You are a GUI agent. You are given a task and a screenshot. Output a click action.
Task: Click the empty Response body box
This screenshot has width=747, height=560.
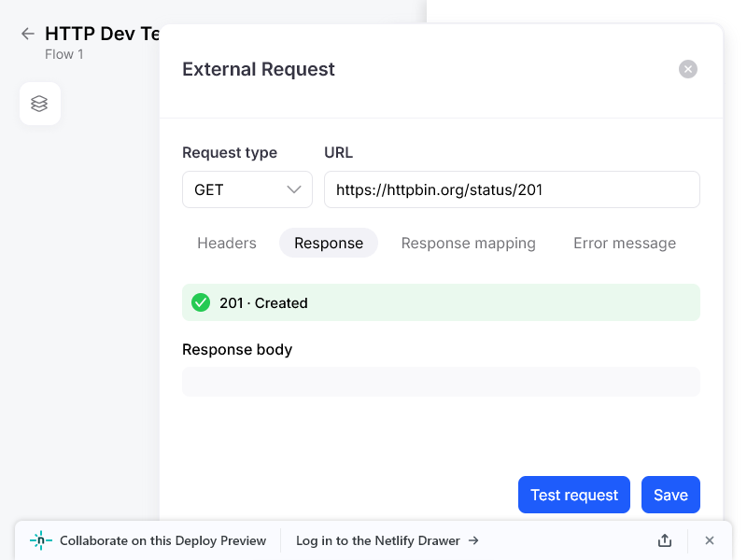tap(441, 382)
